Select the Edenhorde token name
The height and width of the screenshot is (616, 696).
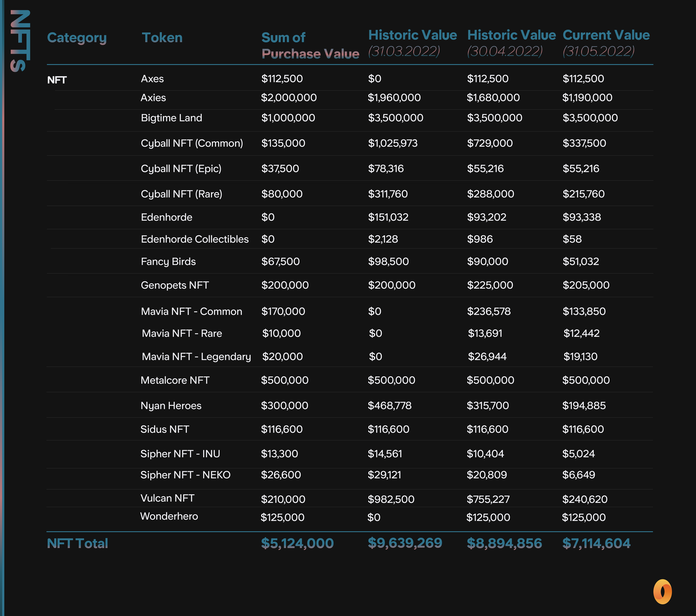coord(167,217)
